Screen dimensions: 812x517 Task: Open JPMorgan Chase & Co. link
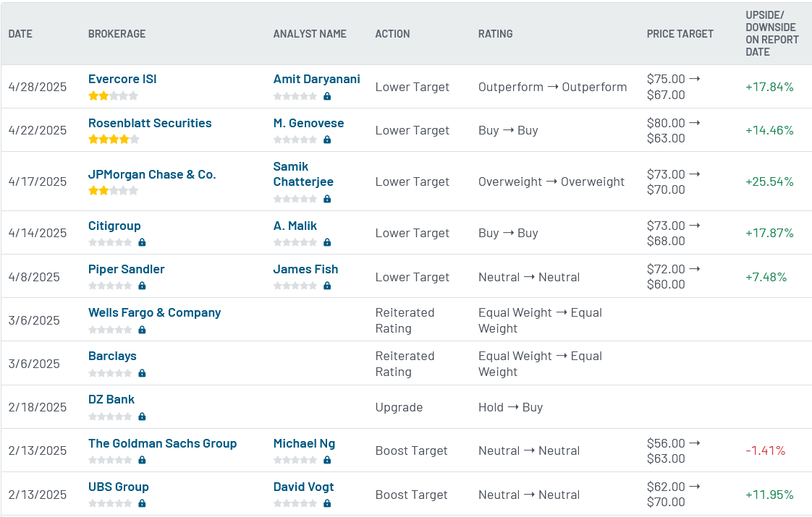(152, 174)
